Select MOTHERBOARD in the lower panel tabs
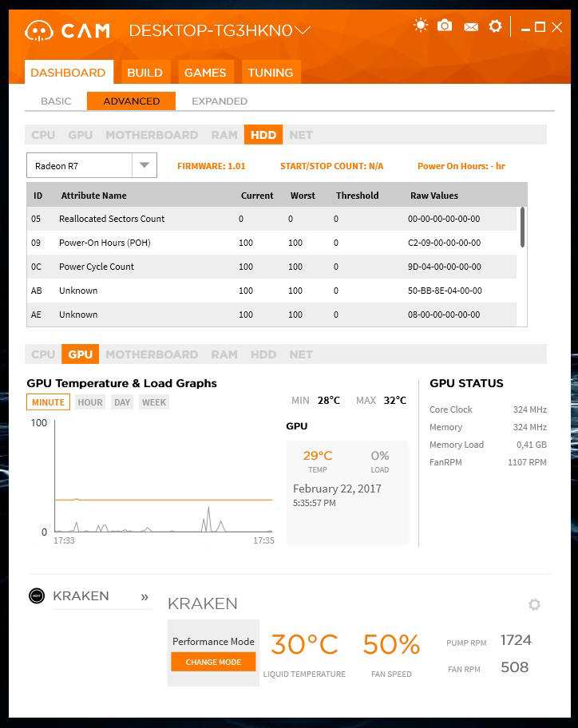 [x=152, y=354]
